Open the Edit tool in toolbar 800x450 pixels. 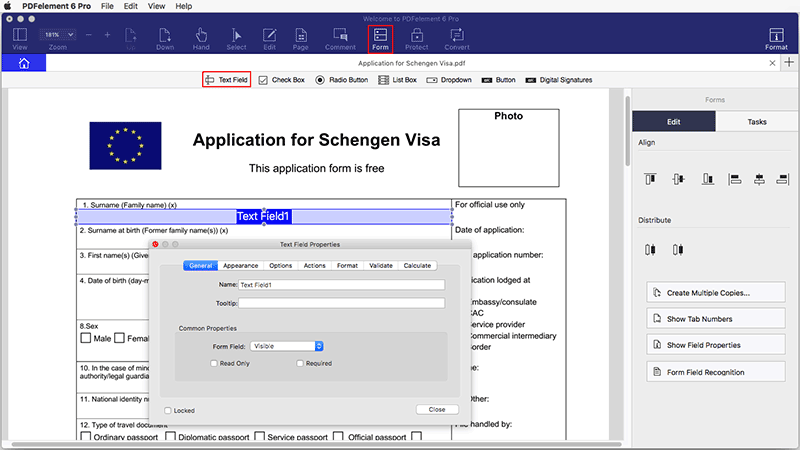point(269,39)
